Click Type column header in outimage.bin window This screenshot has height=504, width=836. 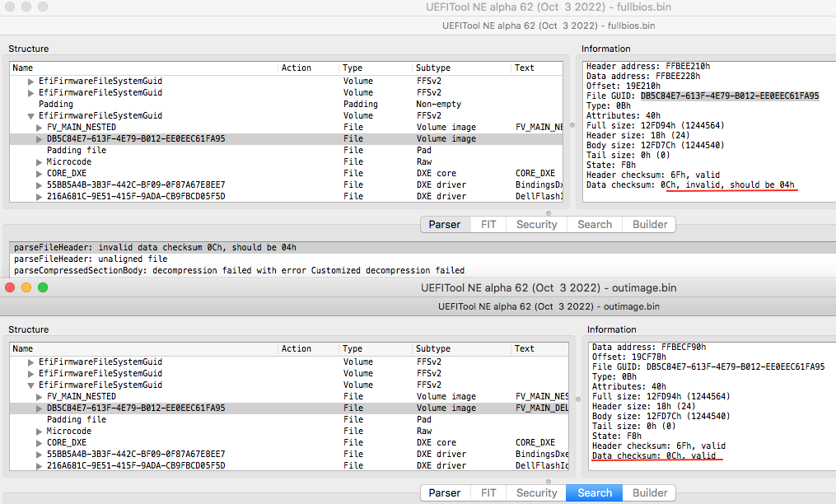point(376,348)
